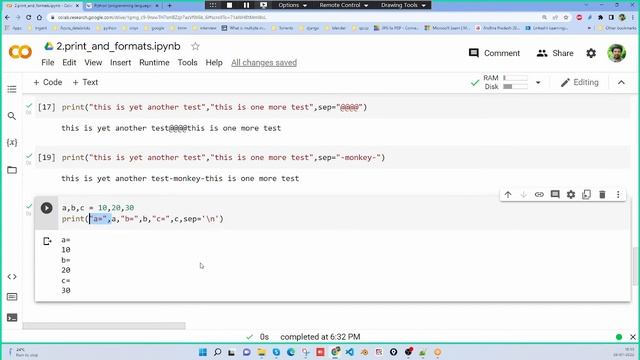Image resolution: width=640 pixels, height=360 pixels.
Task: Collapse the notebook header with the chevron
Action: click(x=621, y=82)
